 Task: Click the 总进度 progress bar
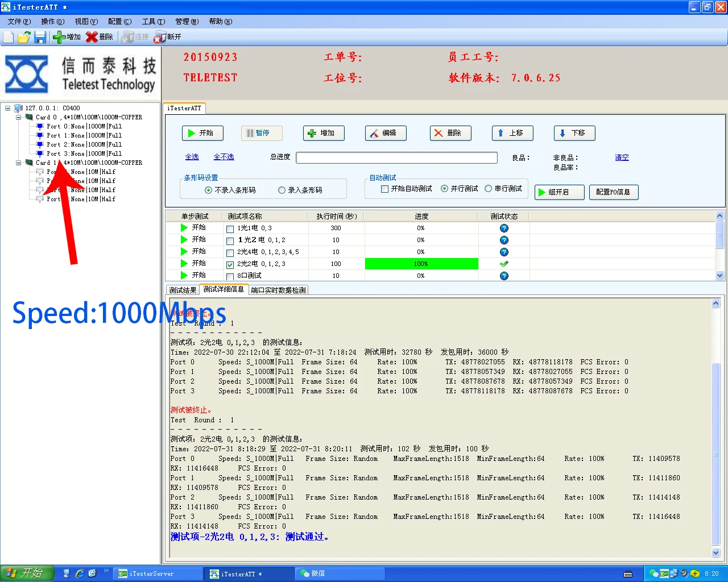tap(396, 157)
